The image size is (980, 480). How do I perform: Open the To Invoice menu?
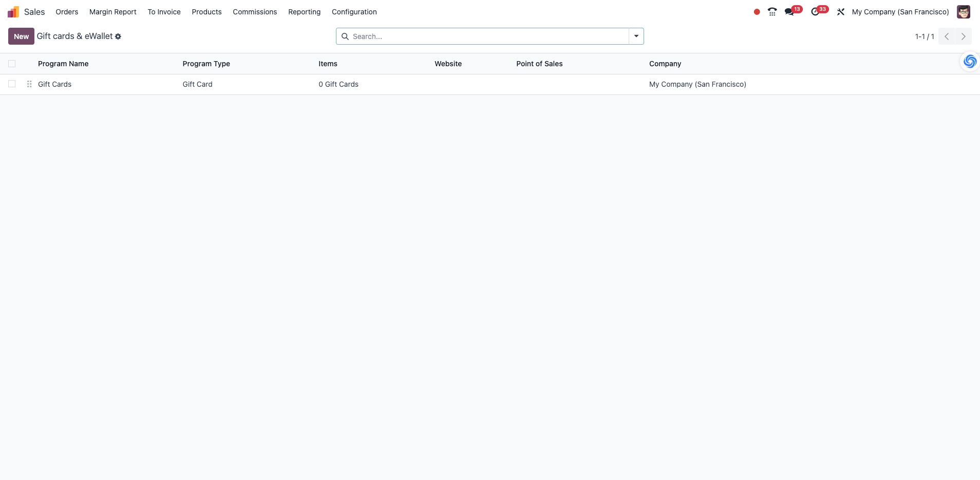point(164,12)
